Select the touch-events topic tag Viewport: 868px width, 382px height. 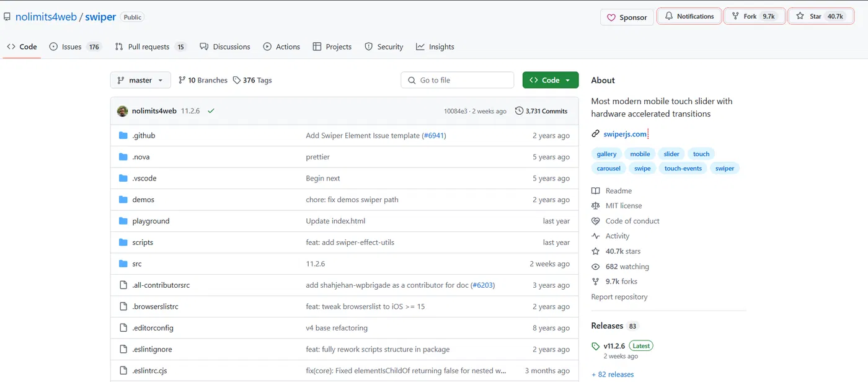683,168
